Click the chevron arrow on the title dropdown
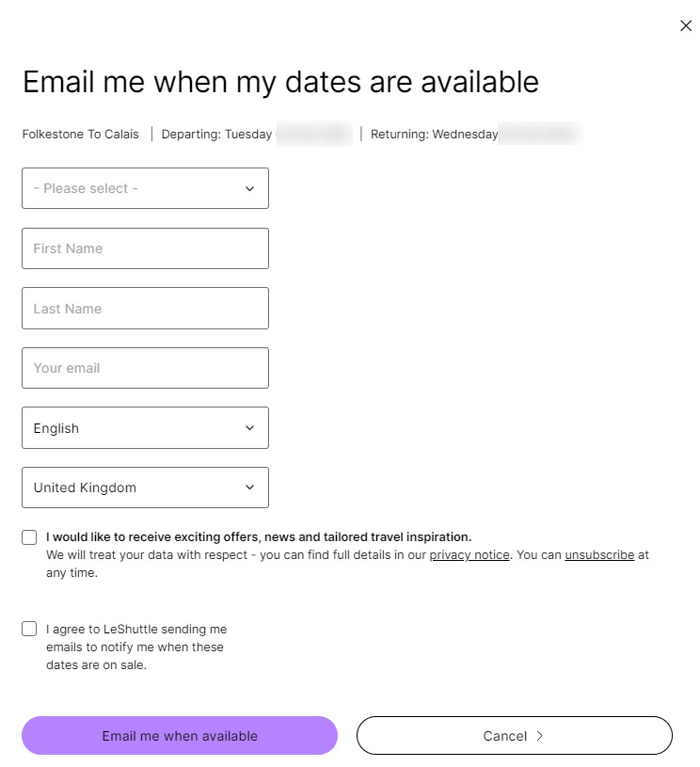This screenshot has height=767, width=700. (249, 189)
